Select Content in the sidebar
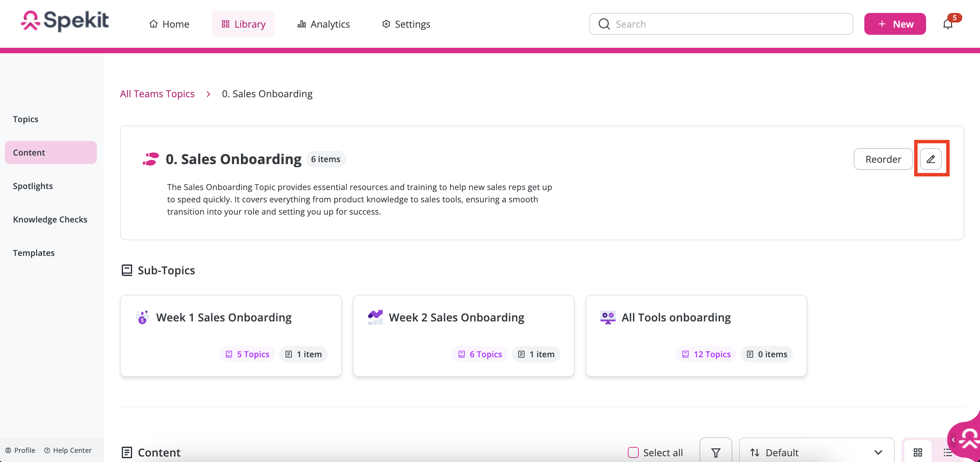The width and height of the screenshot is (980, 462). [x=51, y=153]
